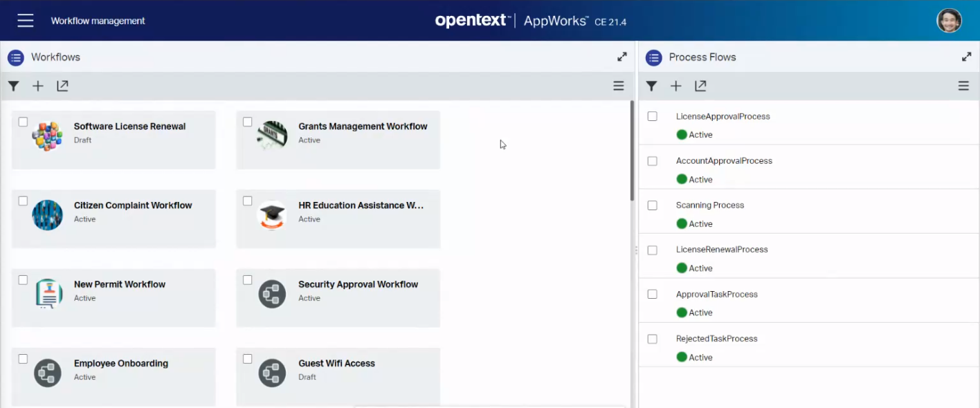Select the LicenseApprovalProcess checkbox

click(652, 116)
